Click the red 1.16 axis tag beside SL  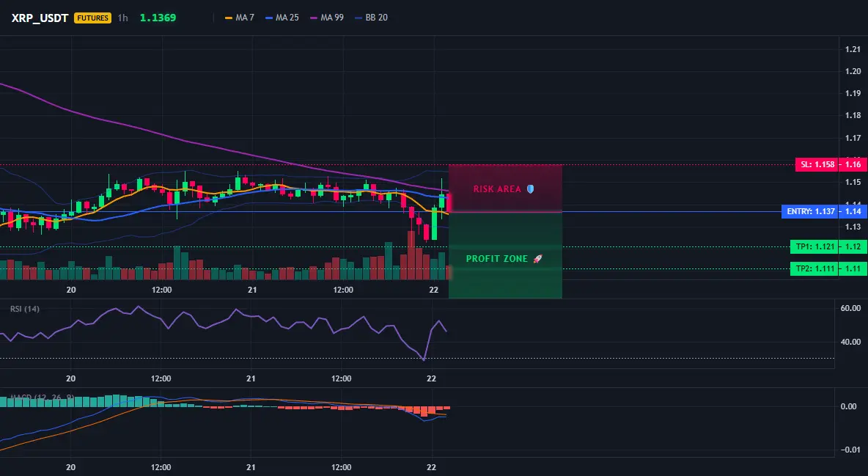point(853,164)
